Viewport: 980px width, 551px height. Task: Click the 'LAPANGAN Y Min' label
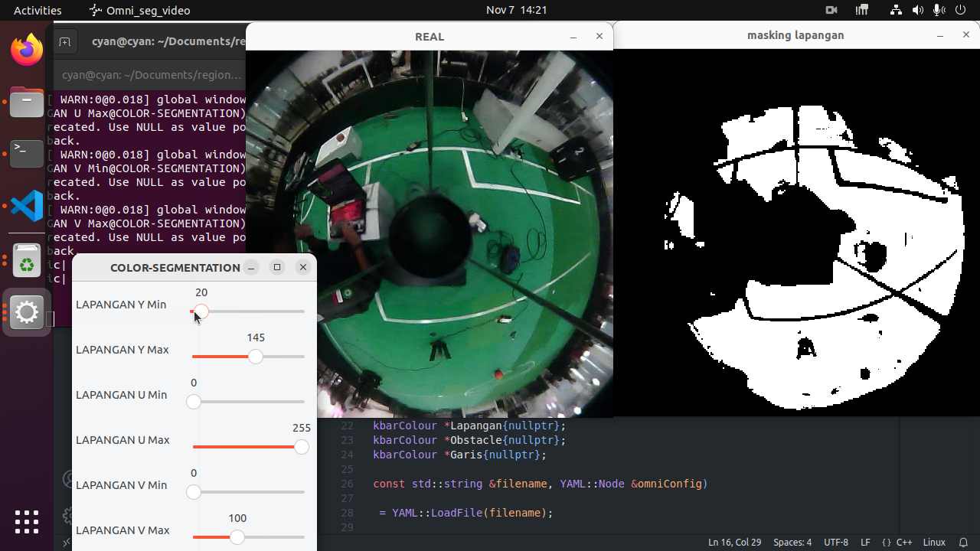(121, 305)
